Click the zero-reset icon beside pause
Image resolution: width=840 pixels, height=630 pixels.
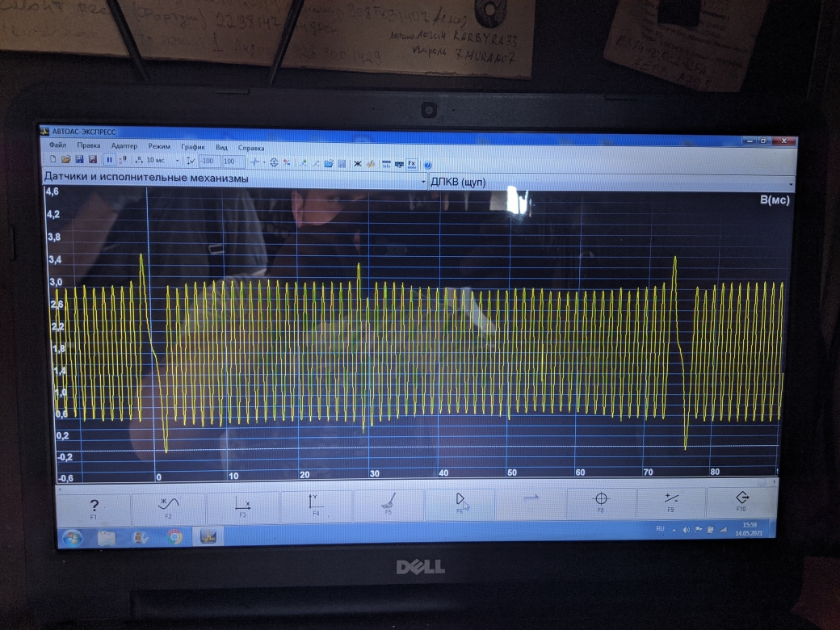122,160
